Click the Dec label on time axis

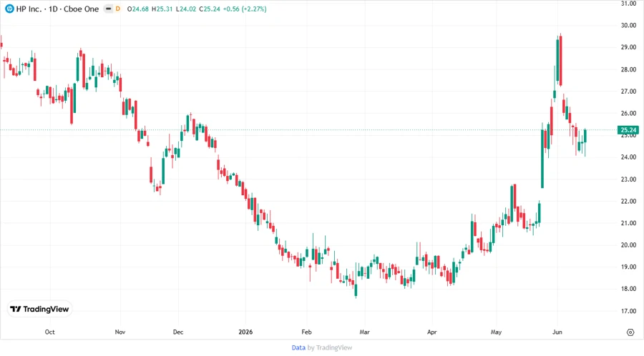pyautogui.click(x=178, y=332)
